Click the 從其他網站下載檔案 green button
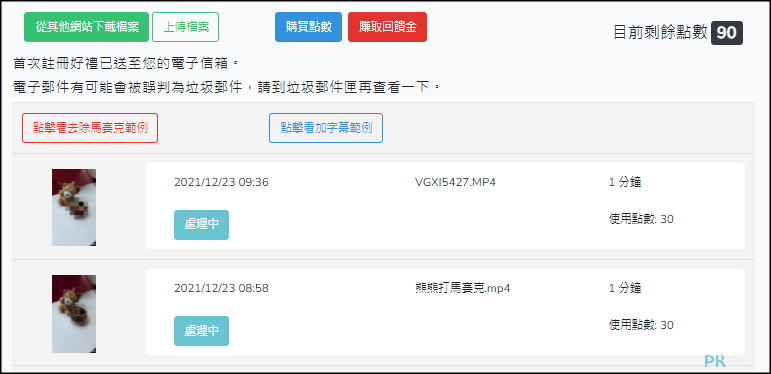The height and width of the screenshot is (374, 771). [86, 27]
